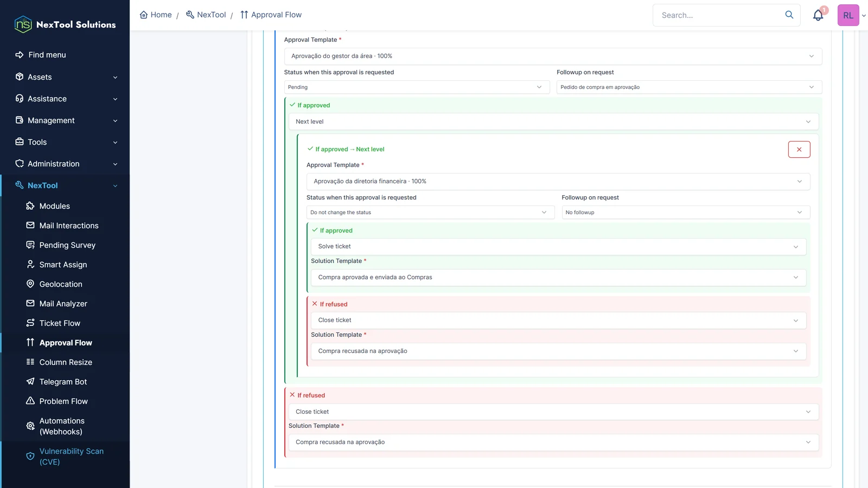Viewport: 868px width, 488px height.
Task: Open the notifications bell icon
Action: point(818,15)
